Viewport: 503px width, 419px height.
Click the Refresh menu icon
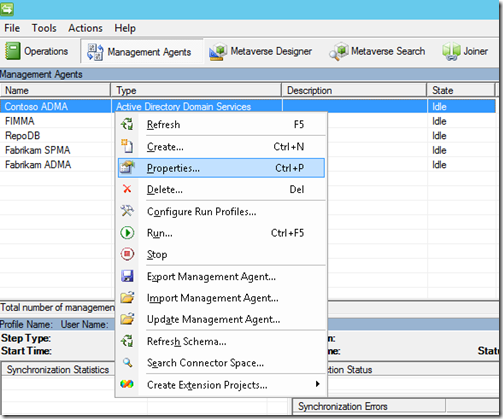point(127,124)
